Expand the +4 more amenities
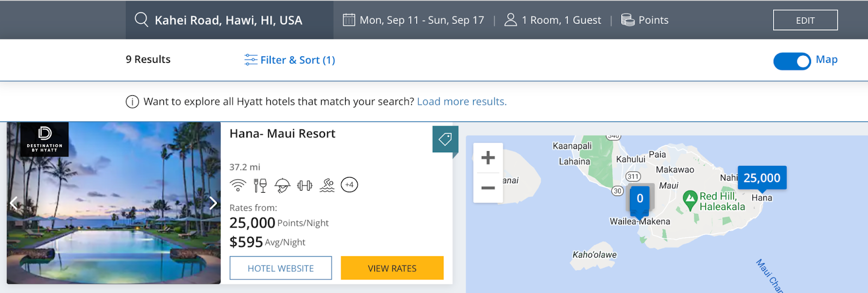 [x=349, y=185]
